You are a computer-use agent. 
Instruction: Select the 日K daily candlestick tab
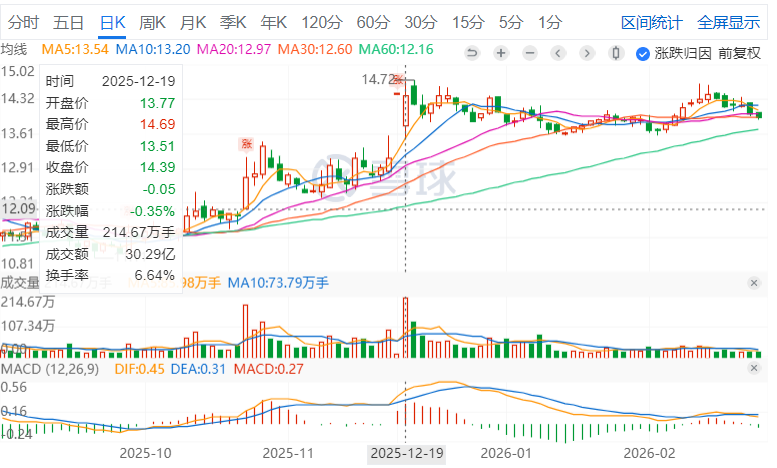[112, 22]
